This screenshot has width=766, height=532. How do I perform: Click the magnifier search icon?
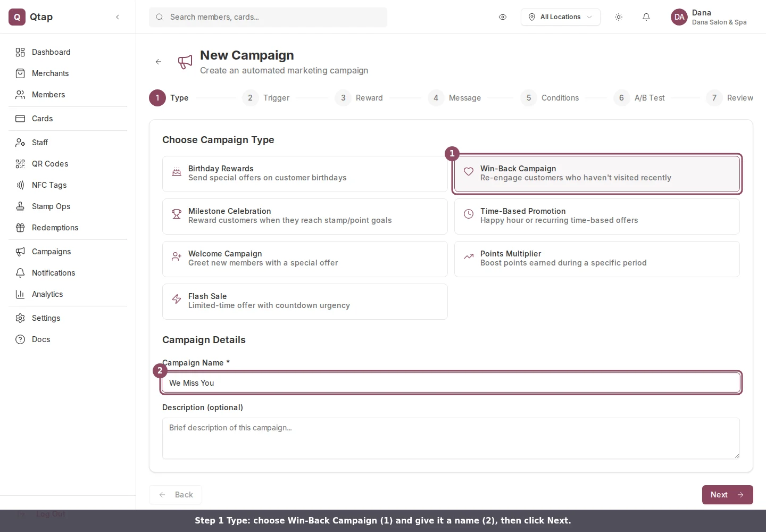click(x=160, y=17)
